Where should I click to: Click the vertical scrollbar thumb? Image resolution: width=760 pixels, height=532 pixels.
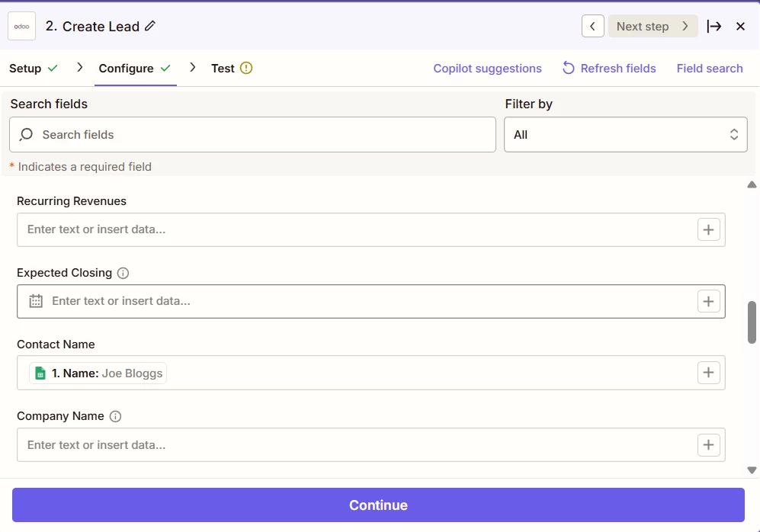pyautogui.click(x=752, y=322)
